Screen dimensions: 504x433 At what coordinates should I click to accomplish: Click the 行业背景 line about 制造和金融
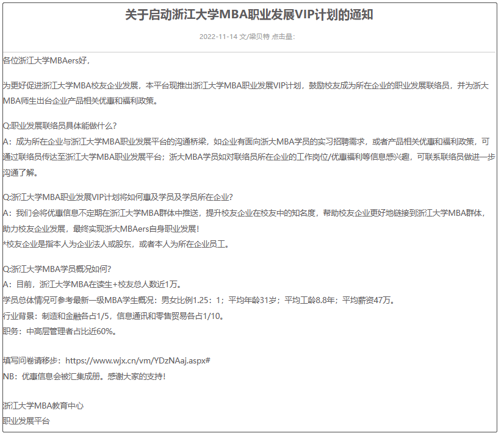[113, 316]
